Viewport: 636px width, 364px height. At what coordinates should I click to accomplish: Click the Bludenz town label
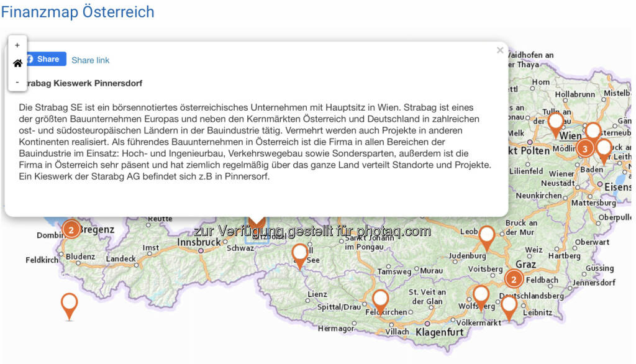pos(80,257)
